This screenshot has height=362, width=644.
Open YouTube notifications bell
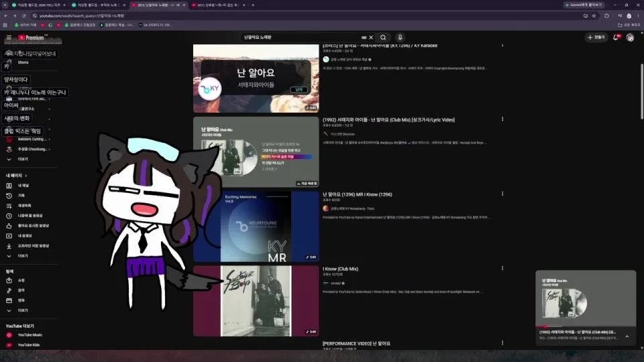point(616,38)
